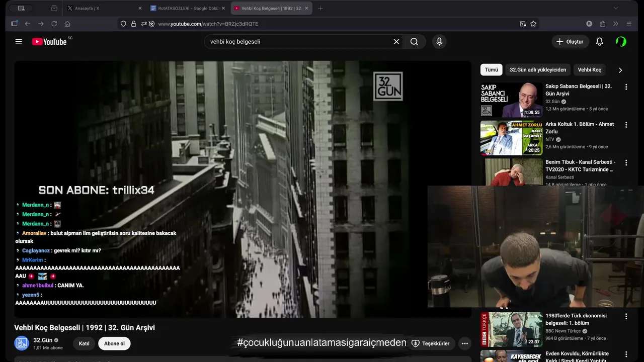The image size is (644, 362).
Task: Click the video title Vehbi Koç Belgeseli
Action: pyautogui.click(x=85, y=327)
